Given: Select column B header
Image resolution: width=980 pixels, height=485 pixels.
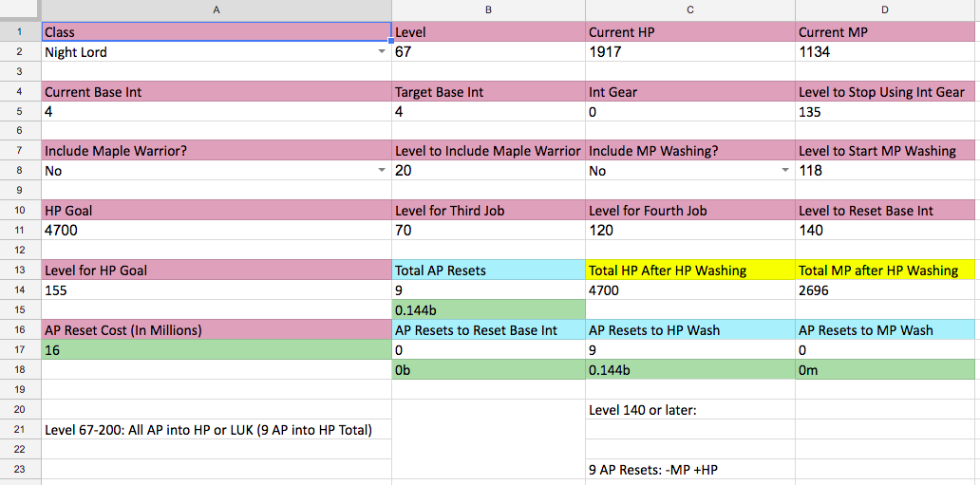Looking at the screenshot, I should (489, 10).
